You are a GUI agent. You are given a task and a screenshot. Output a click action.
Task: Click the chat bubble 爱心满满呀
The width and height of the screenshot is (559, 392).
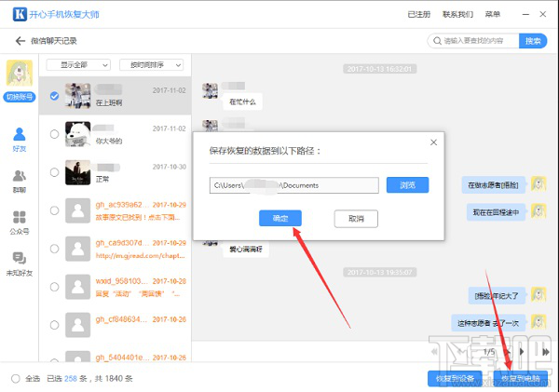coord(246,250)
